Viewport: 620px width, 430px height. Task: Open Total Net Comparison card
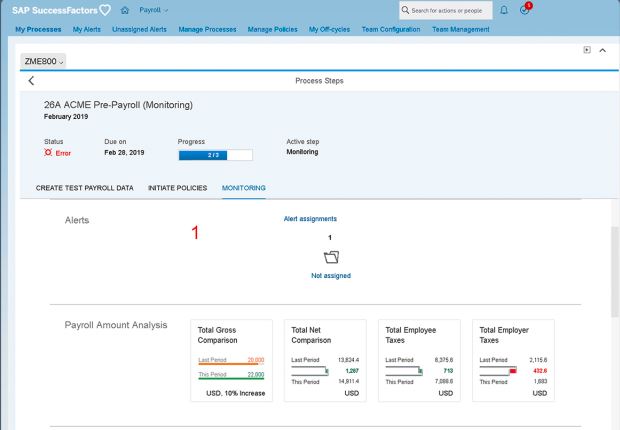click(x=325, y=360)
